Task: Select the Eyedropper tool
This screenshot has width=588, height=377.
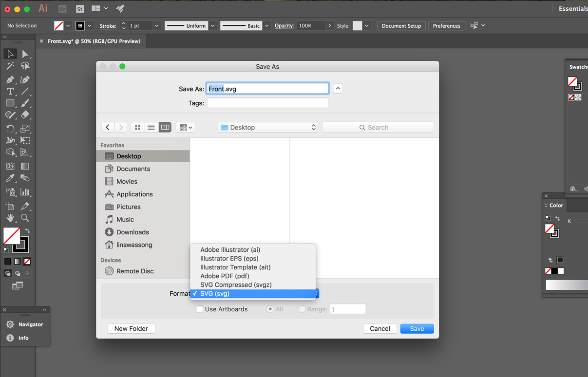Action: click(10, 178)
